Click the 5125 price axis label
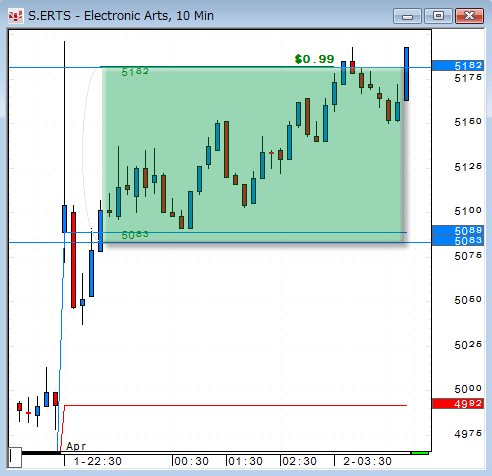Viewport: 492px width, 476px height. coord(468,167)
